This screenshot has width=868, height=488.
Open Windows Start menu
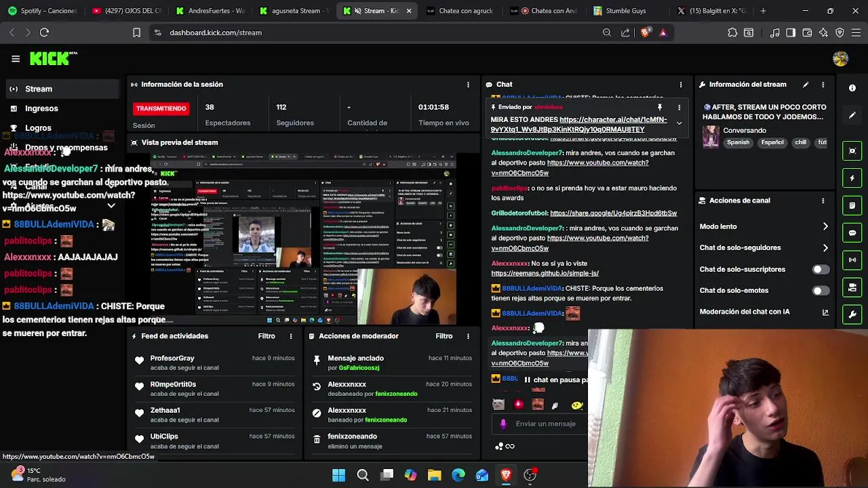pyautogui.click(x=339, y=475)
